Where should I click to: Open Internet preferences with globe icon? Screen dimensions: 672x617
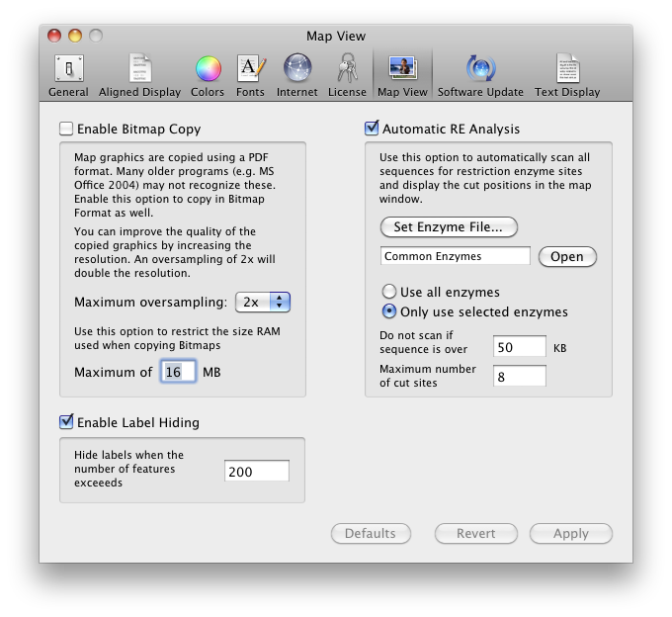click(297, 76)
